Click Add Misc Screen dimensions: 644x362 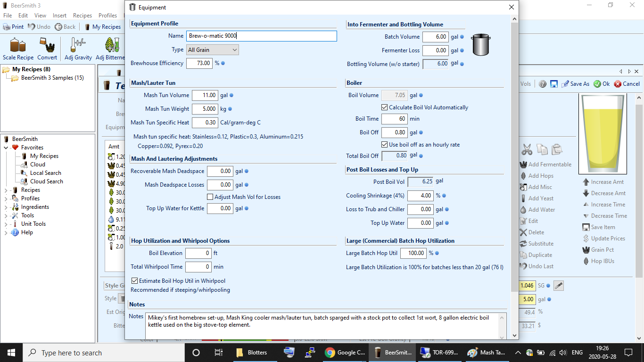click(536, 187)
